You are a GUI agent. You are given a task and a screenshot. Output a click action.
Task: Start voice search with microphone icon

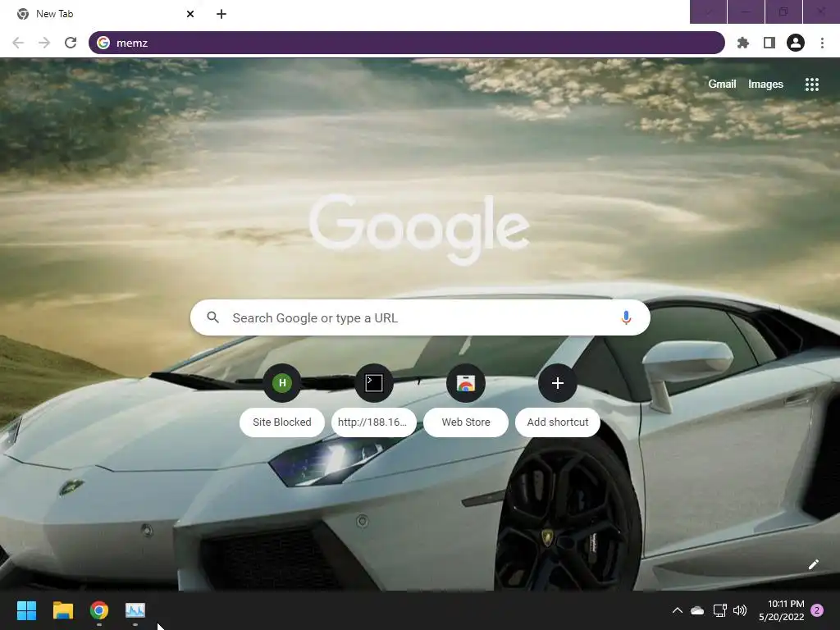(626, 317)
